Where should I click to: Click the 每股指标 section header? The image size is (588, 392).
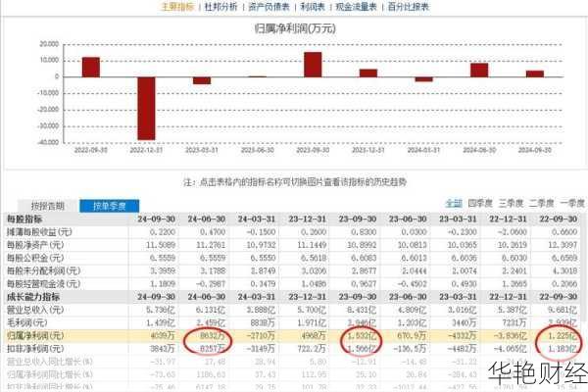pyautogui.click(x=24, y=220)
